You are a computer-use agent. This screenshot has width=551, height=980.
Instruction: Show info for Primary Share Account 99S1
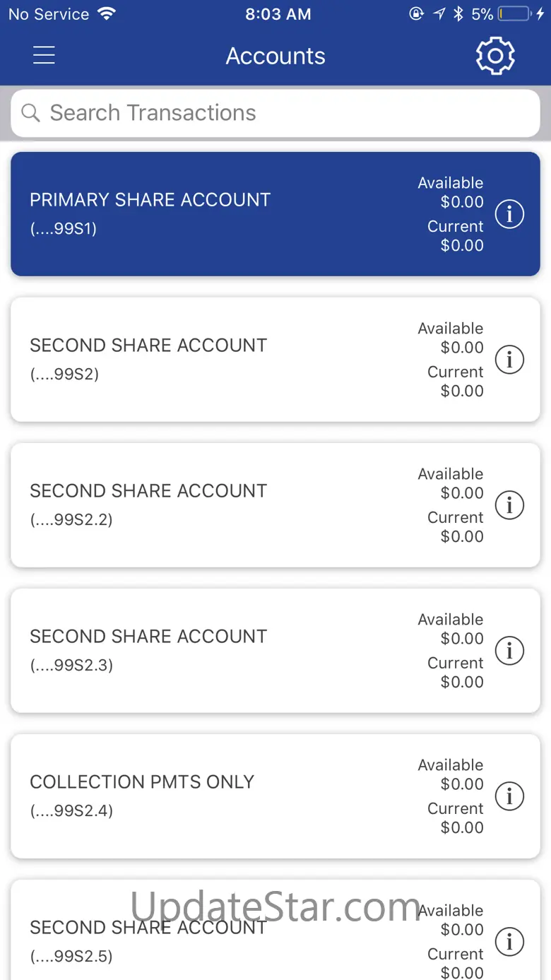tap(509, 214)
